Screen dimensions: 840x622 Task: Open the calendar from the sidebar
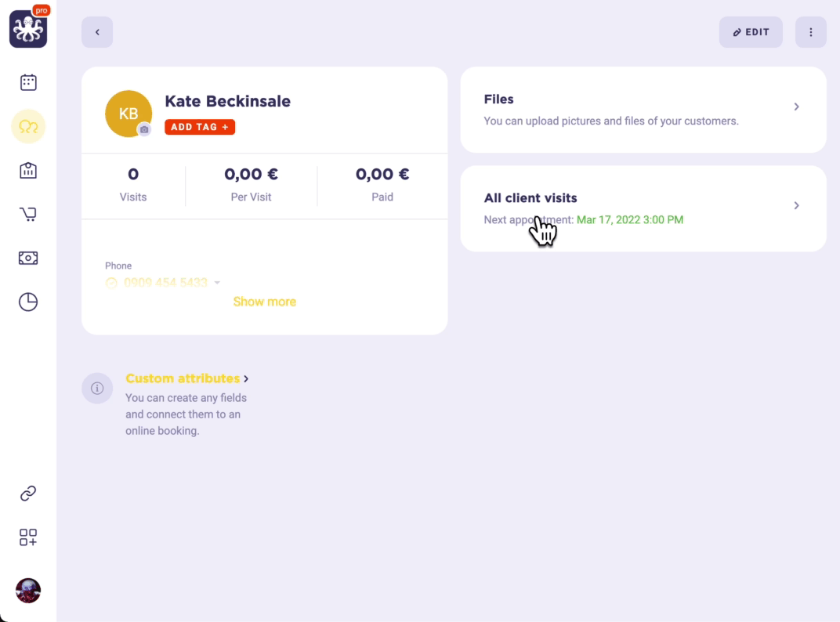tap(28, 82)
